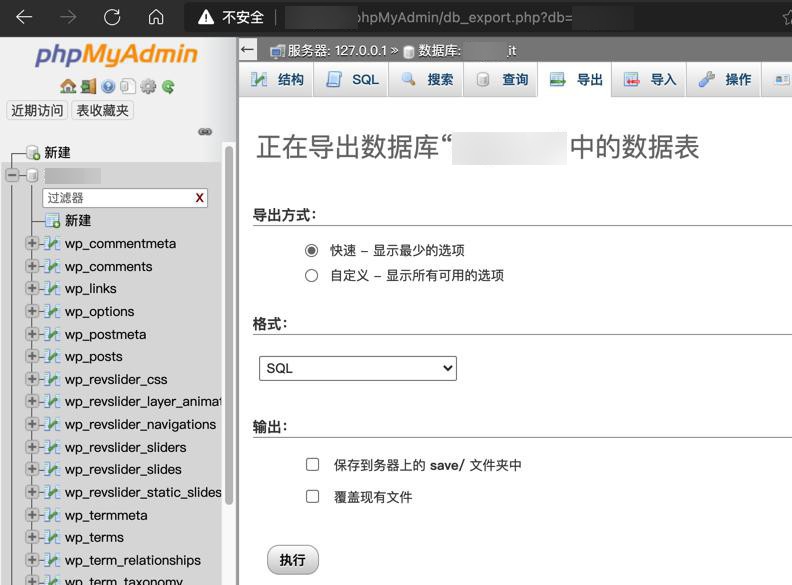Viewport: 792px width, 585px height.
Task: Open the browser home page icon
Action: (156, 17)
